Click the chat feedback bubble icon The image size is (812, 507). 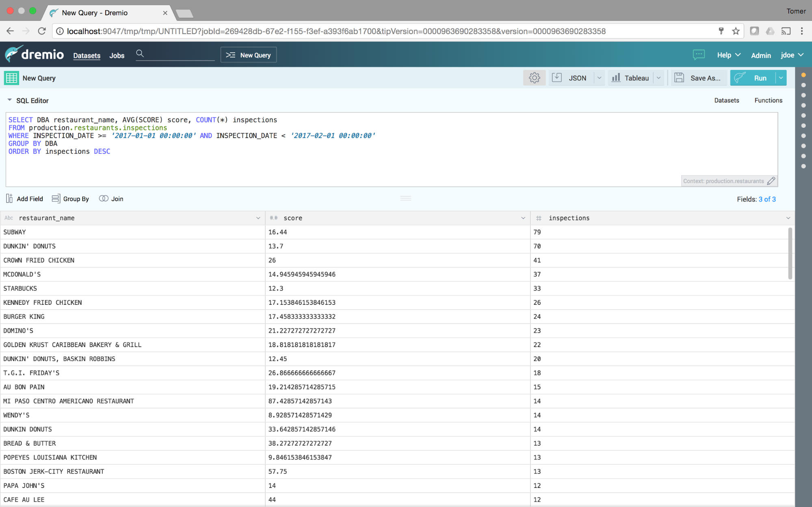pyautogui.click(x=699, y=55)
